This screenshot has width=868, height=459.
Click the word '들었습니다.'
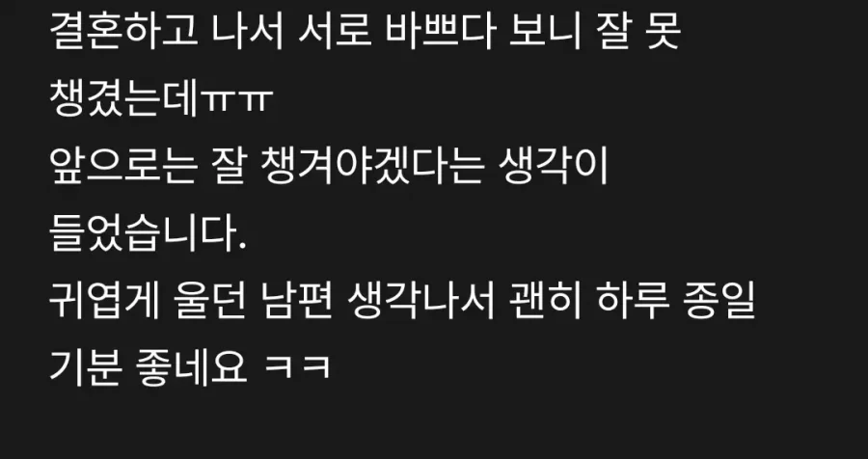click(148, 235)
